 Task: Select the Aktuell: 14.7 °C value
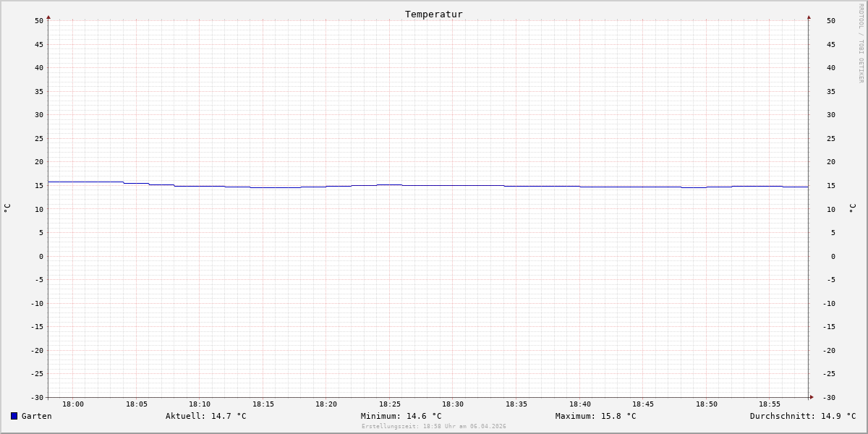point(206,416)
